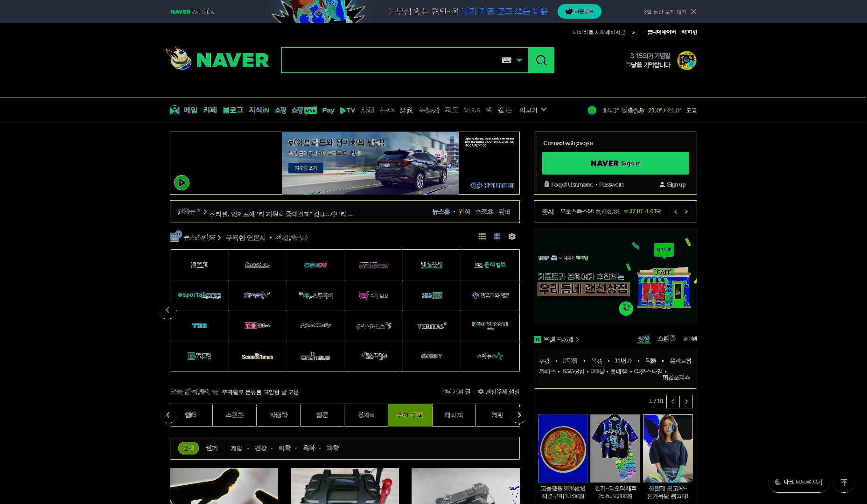Open the Science Times publisher logo
867x504 pixels.
click(x=257, y=356)
